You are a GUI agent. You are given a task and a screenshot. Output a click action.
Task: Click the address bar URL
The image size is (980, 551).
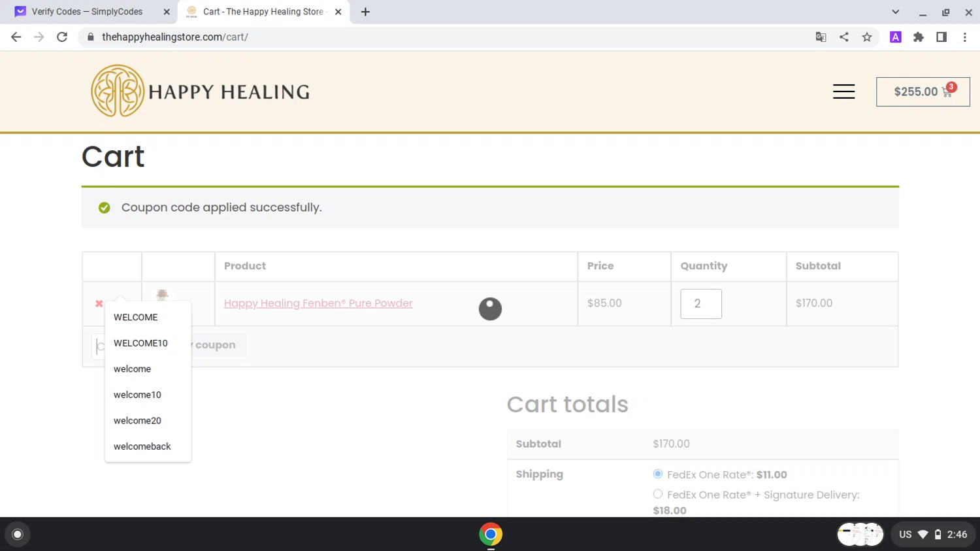pos(175,37)
